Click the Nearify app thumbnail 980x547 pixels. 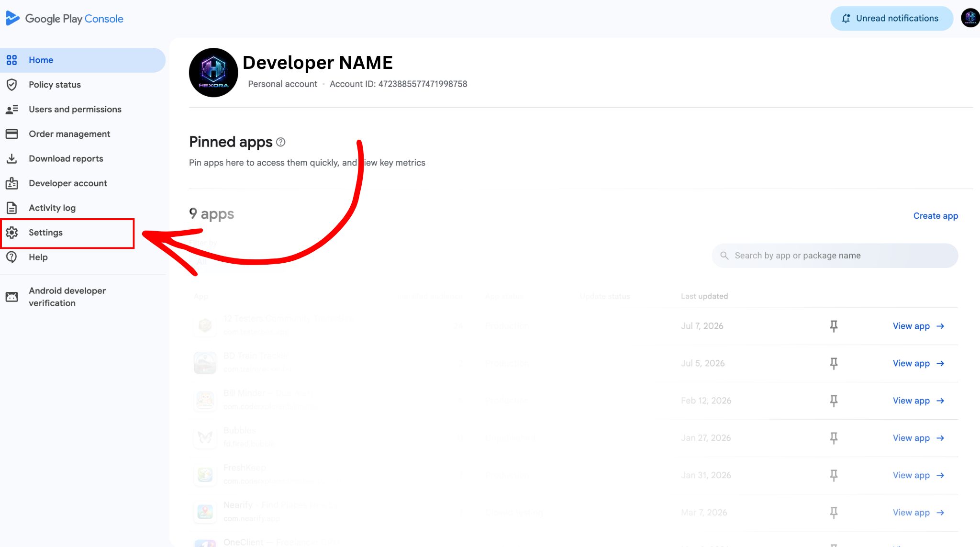click(x=205, y=512)
